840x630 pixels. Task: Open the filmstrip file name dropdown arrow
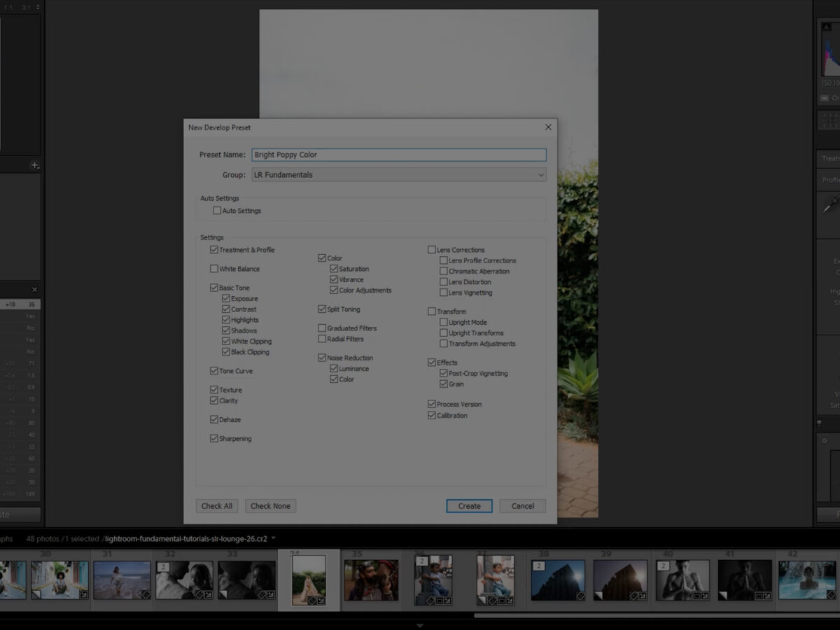[274, 538]
